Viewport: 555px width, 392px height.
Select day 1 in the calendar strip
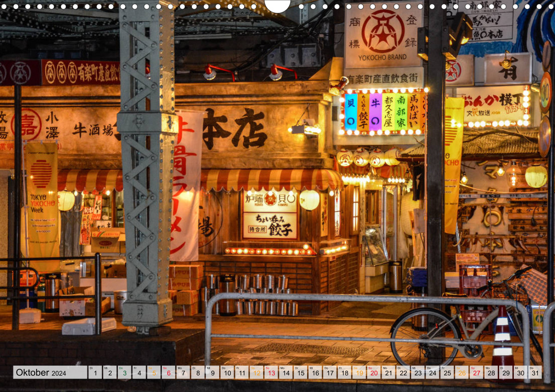95,373
